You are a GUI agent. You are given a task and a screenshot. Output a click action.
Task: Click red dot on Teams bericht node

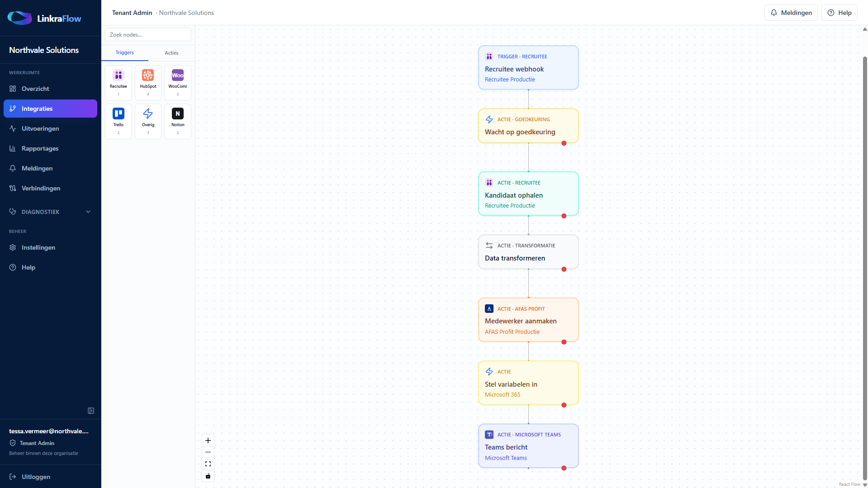coord(564,469)
